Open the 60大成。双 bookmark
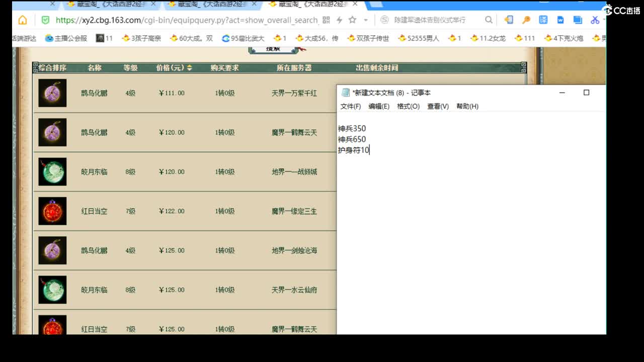Viewport: 644px width, 362px height. [x=191, y=38]
